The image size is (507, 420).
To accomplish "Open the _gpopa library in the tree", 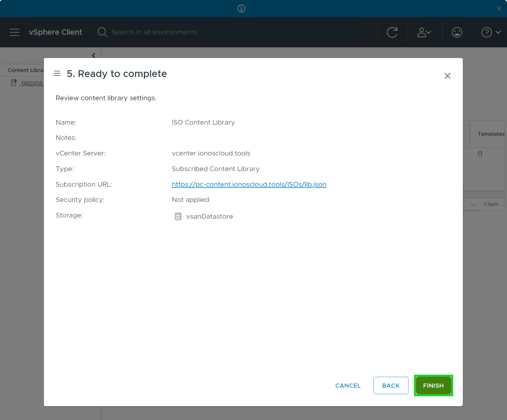I will [31, 83].
